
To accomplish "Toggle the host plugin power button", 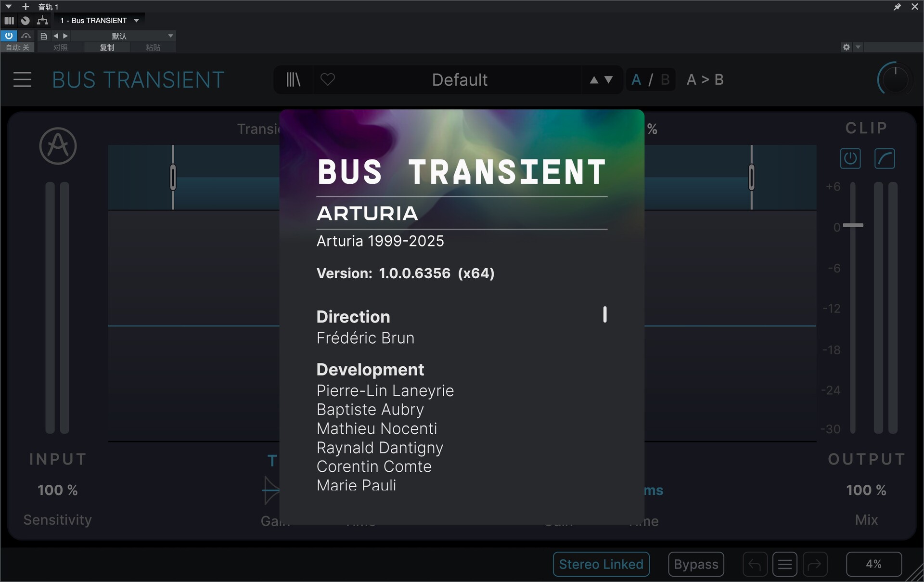I will tap(9, 36).
